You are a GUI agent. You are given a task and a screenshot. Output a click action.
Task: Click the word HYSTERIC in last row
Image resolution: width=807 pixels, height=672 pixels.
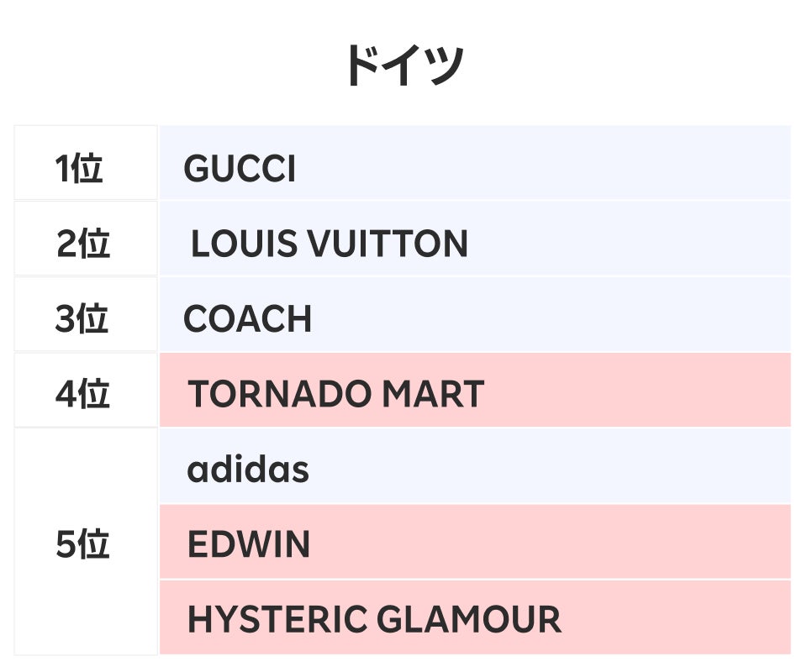coord(277,621)
